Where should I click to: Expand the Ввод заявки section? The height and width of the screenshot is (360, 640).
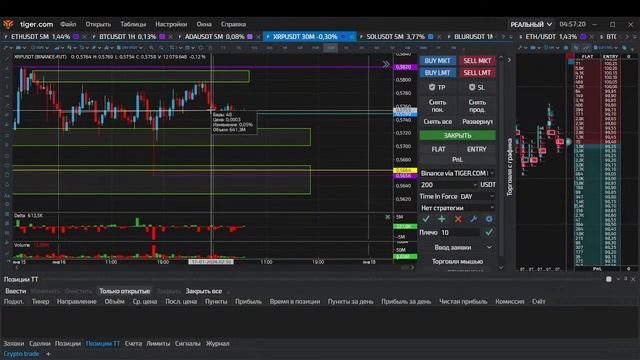[x=458, y=247]
